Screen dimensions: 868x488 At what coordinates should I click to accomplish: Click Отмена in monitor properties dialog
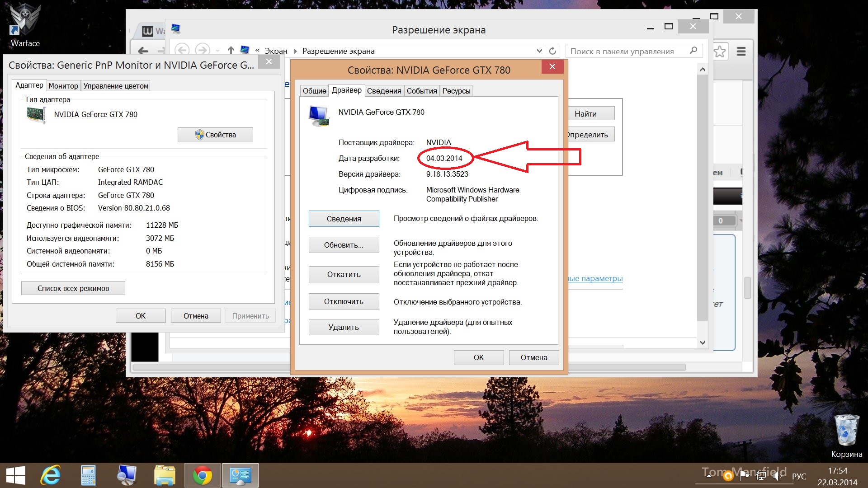[x=196, y=316]
